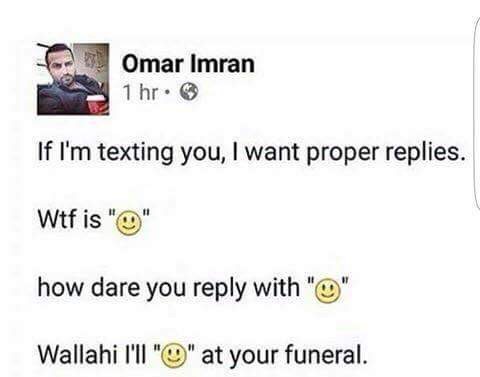Click the word 'Wallahi'
480x377 pixels.
75,354
